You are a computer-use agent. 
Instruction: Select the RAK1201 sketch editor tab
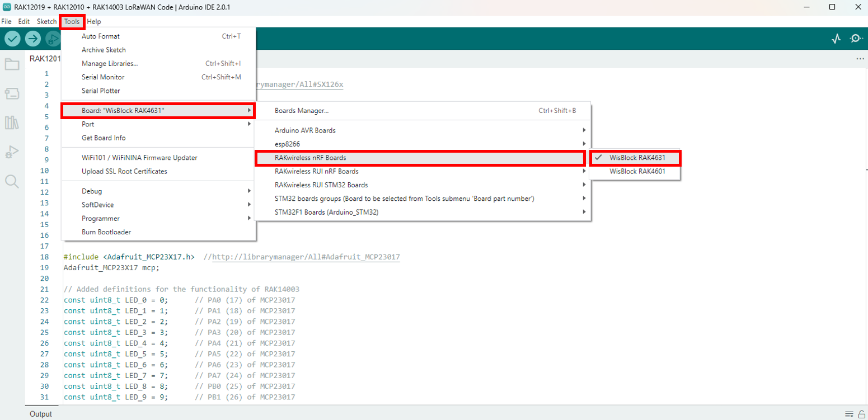[x=45, y=59]
